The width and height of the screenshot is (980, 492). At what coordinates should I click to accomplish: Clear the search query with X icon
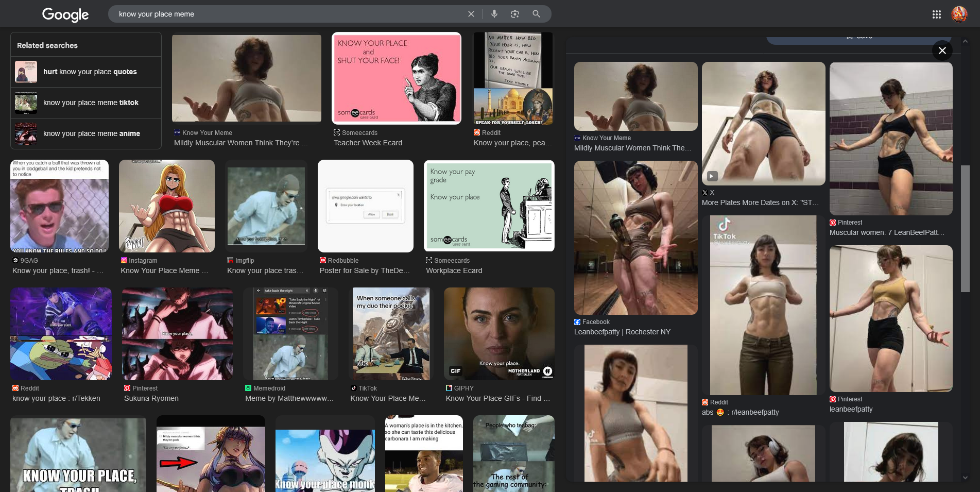[x=471, y=14]
